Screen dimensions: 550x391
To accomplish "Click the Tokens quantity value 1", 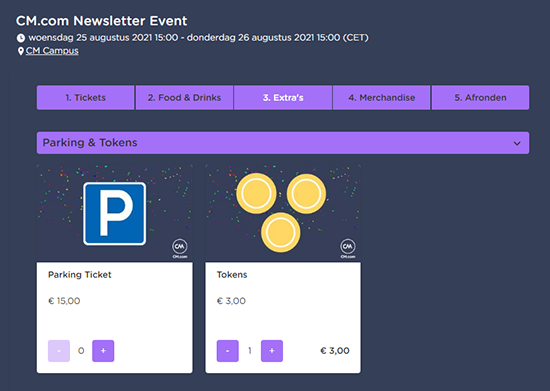I will [250, 351].
